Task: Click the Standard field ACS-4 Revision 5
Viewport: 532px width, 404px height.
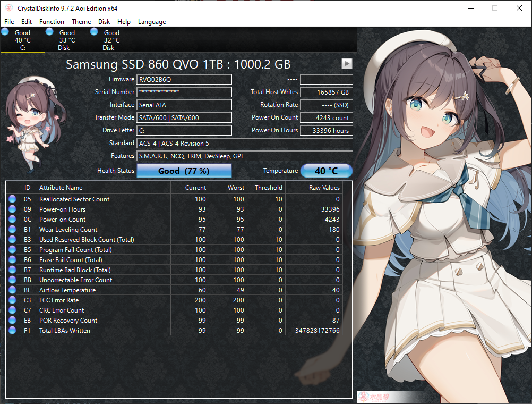Action: (x=245, y=144)
